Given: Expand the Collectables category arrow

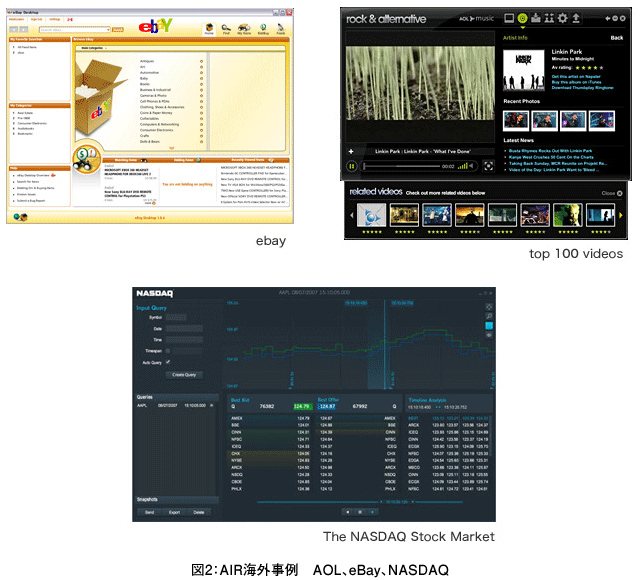Looking at the screenshot, I should 201,118.
